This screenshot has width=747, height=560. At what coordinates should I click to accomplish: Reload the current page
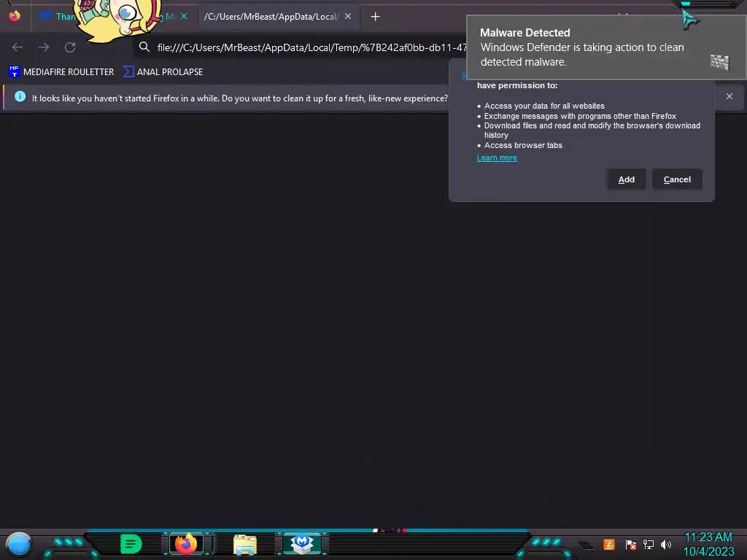pyautogui.click(x=70, y=47)
